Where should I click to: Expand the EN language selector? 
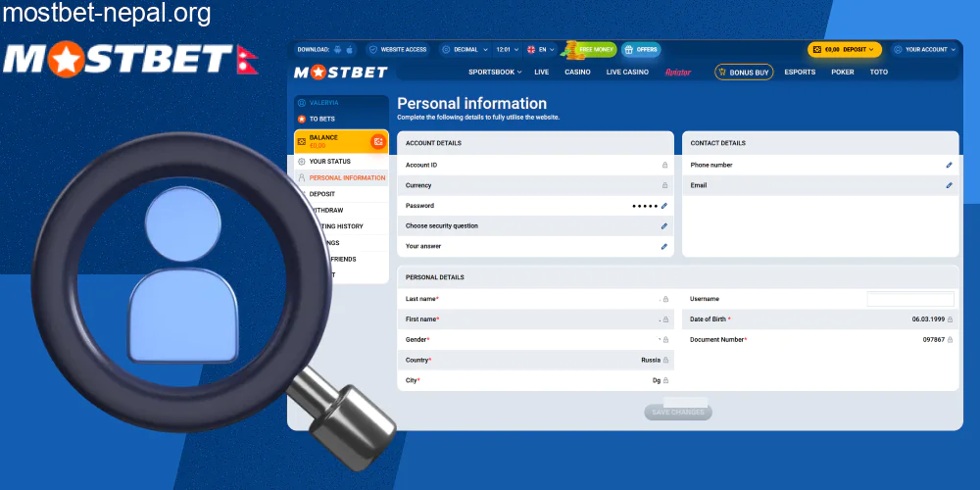click(x=540, y=49)
